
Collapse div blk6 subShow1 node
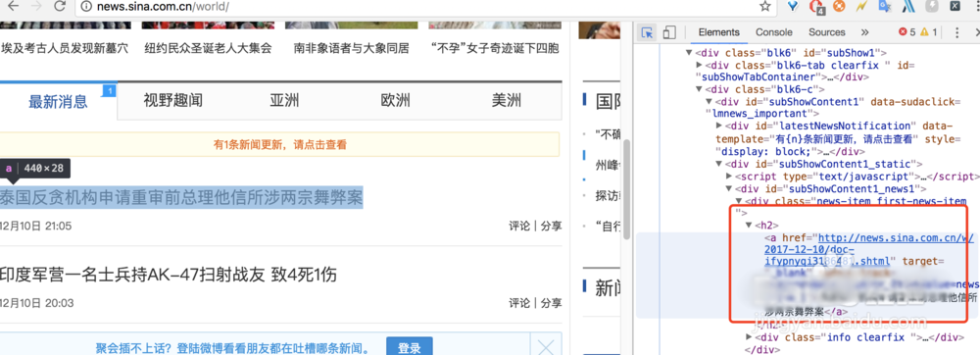[689, 53]
